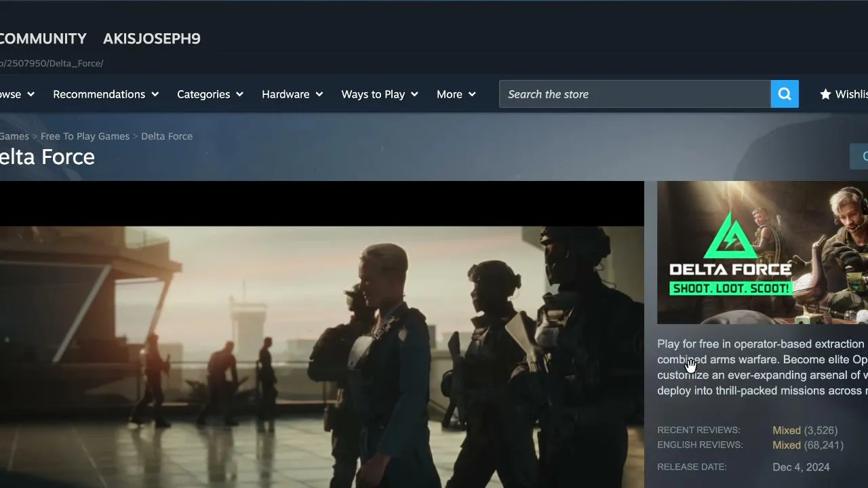
Task: Click the Delta Force header capsule image
Action: click(x=762, y=253)
